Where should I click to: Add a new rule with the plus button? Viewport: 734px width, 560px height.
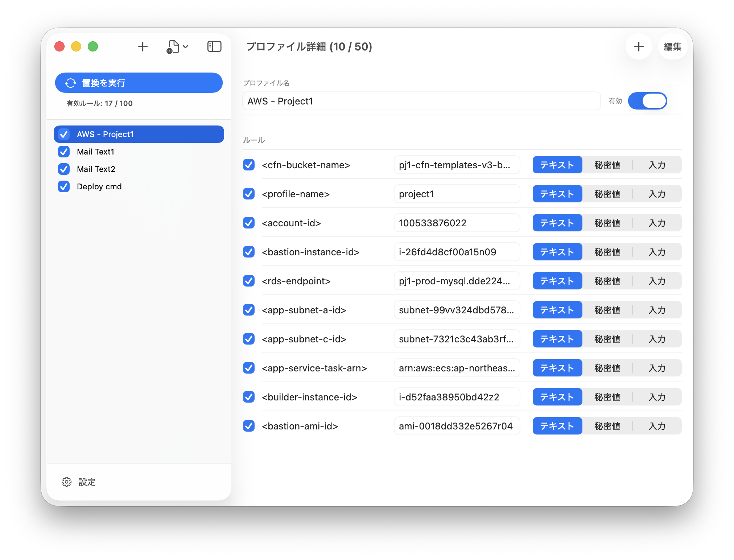639,46
